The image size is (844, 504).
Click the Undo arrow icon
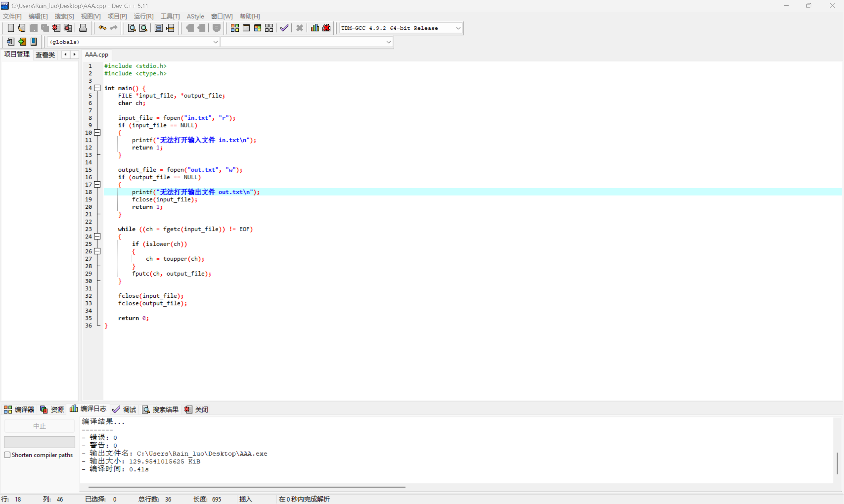[x=102, y=28]
